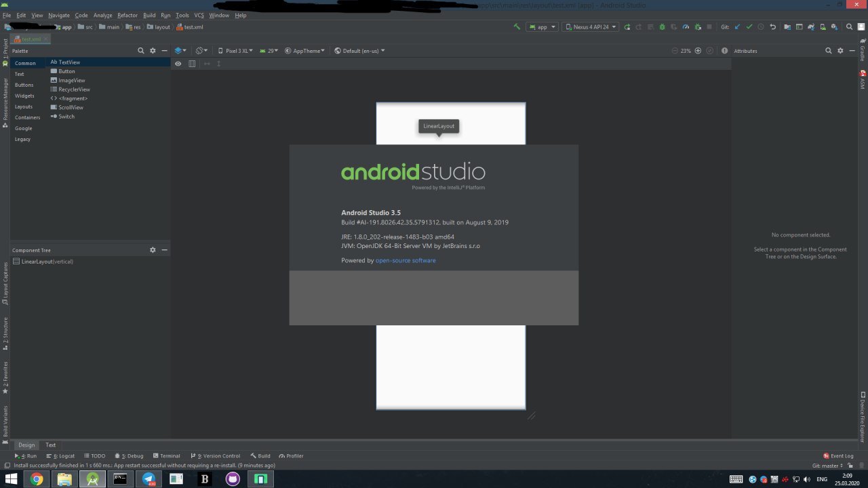Open the Build menu

[x=149, y=15]
